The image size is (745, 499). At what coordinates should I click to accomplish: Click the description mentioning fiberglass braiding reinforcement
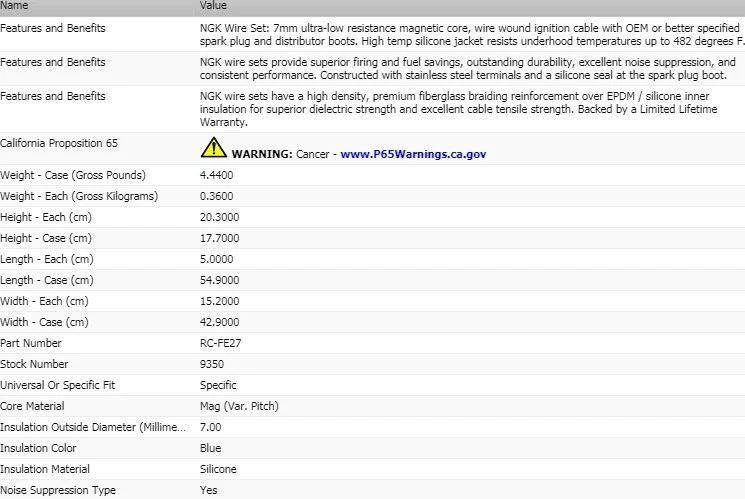458,109
